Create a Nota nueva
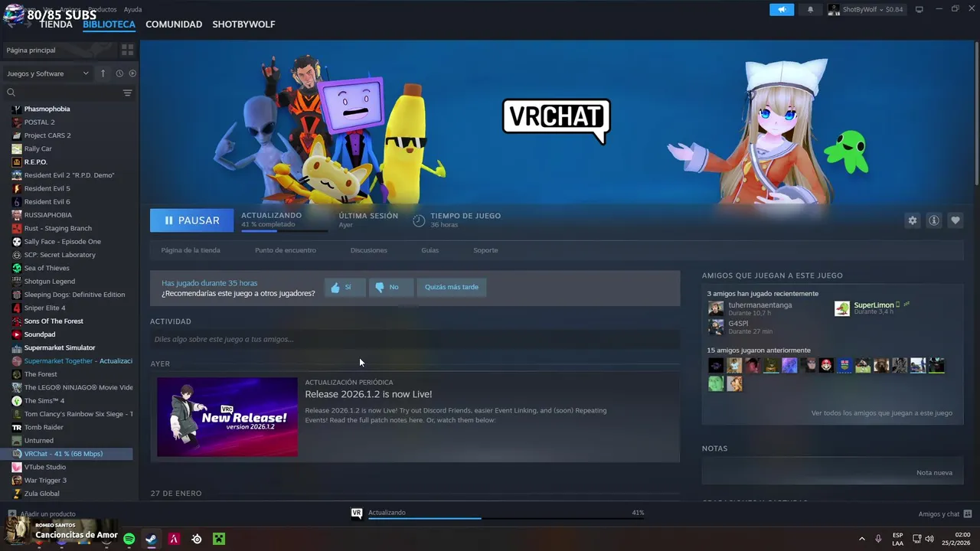 (x=934, y=473)
